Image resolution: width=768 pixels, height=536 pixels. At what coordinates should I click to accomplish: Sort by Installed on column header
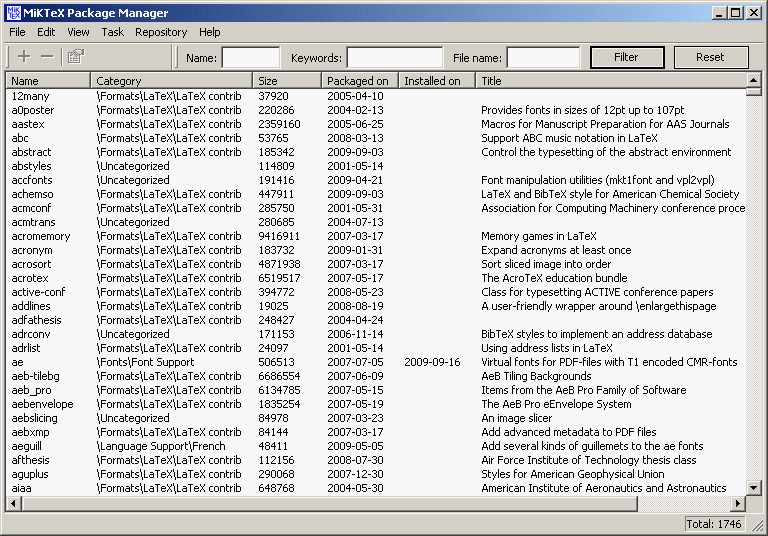(x=437, y=81)
